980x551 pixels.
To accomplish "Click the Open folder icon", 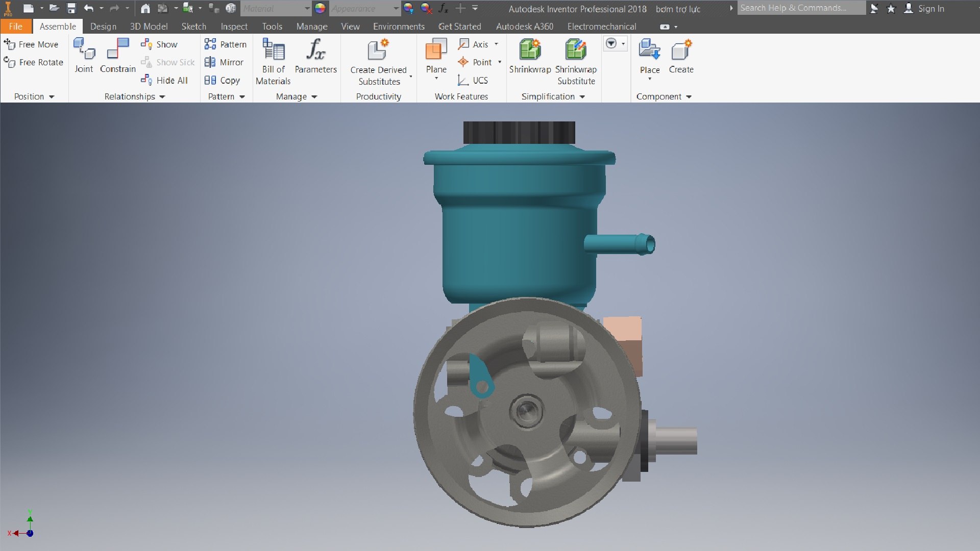I will pyautogui.click(x=54, y=8).
